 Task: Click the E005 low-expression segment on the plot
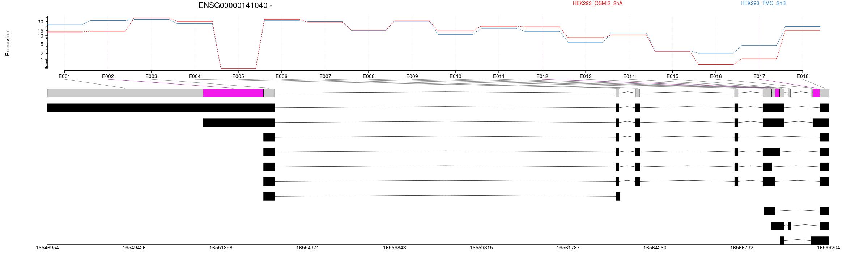(238, 69)
